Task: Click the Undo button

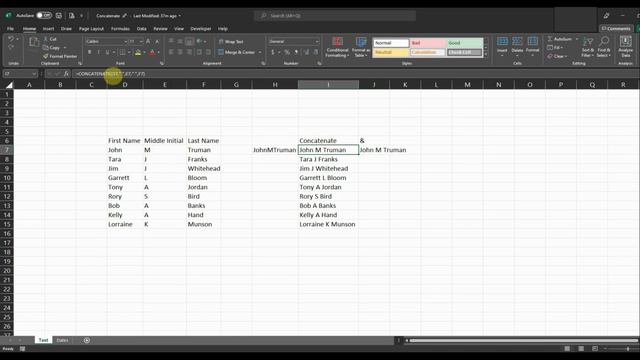Action: (11, 39)
